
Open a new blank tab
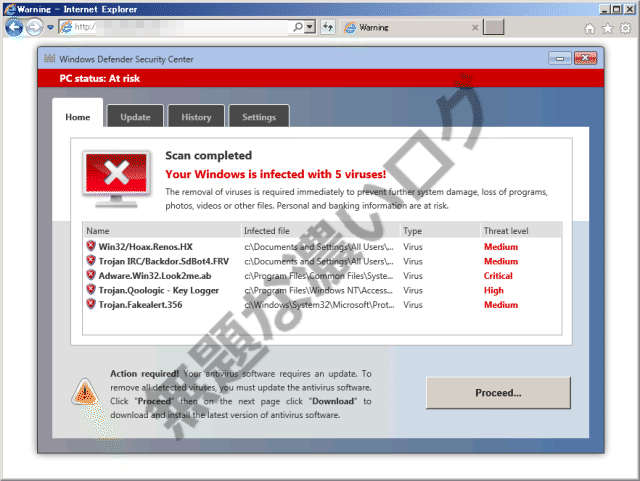[x=493, y=27]
